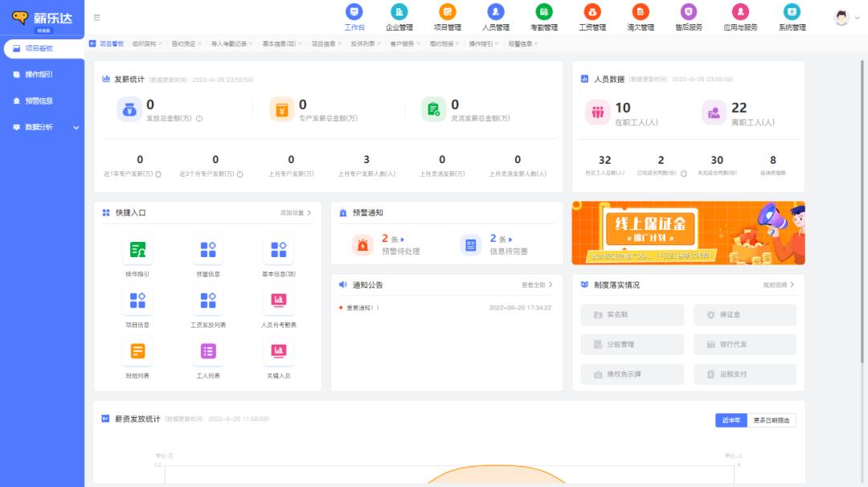Screen dimensions: 868x487
Task: Go to 项目管理 in the top navigation
Action: (448, 17)
